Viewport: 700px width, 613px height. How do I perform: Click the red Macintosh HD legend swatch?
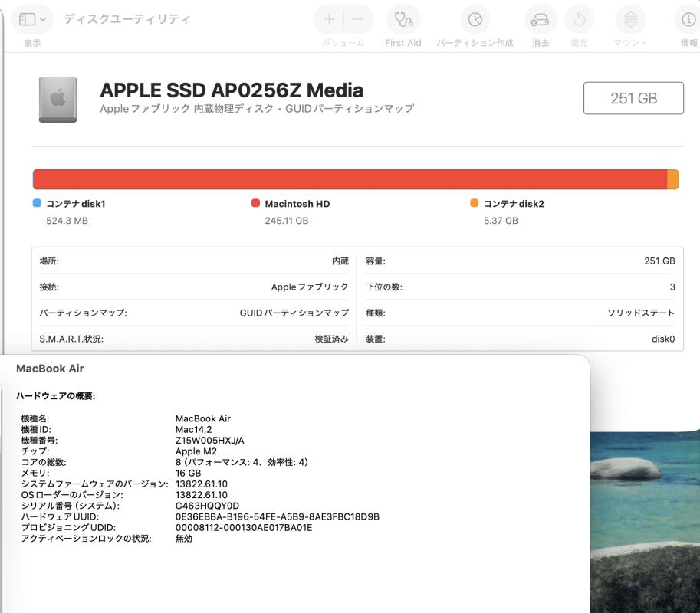point(256,204)
